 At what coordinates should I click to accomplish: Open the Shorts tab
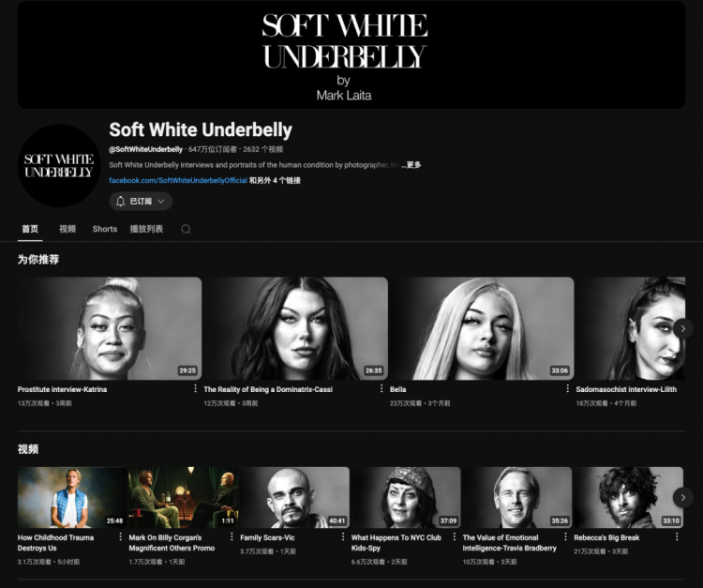click(104, 229)
